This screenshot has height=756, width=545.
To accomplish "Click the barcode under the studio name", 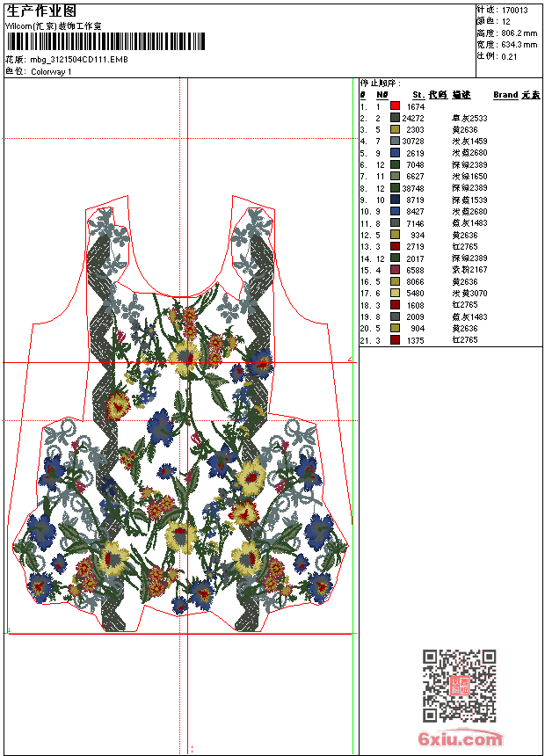I will [x=105, y=41].
